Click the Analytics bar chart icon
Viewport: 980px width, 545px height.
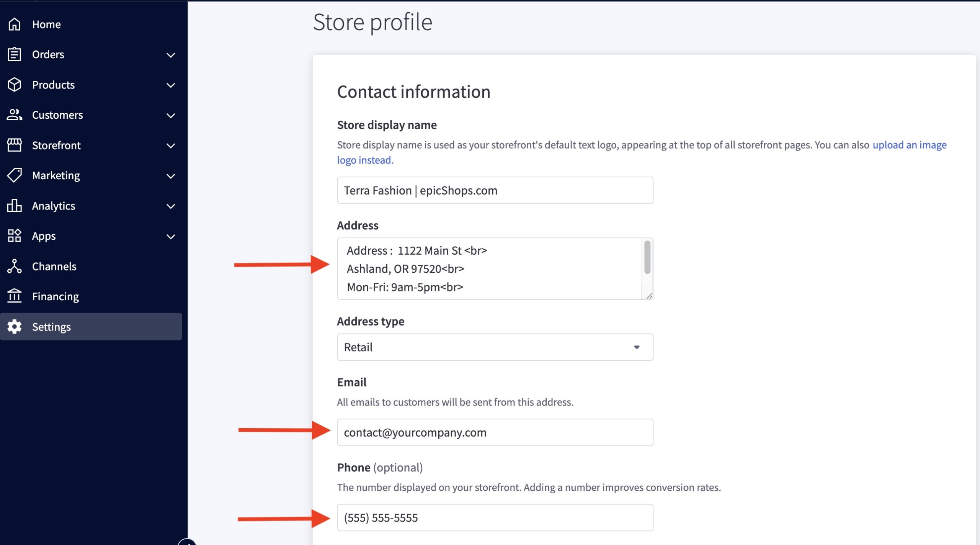pyautogui.click(x=15, y=206)
